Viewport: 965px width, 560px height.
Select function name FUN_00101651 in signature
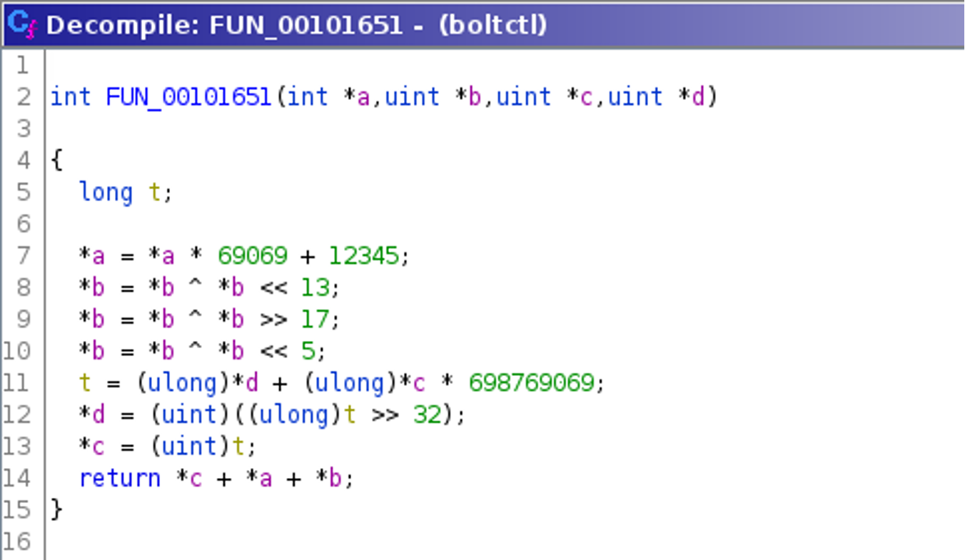coord(188,97)
